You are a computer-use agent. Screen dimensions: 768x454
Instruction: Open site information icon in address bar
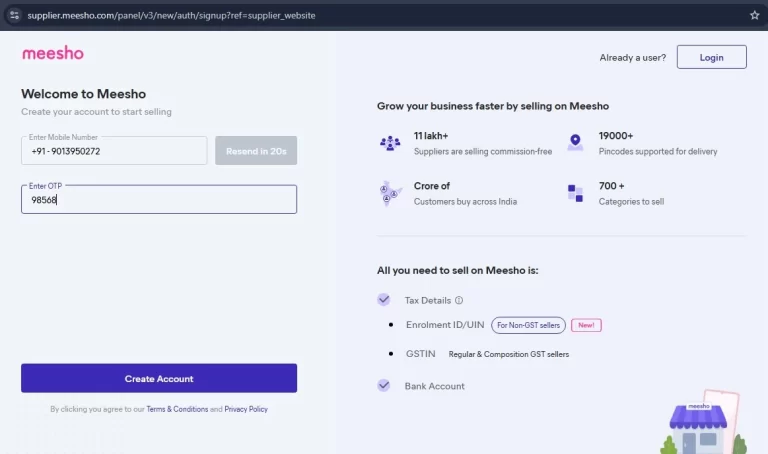point(14,15)
